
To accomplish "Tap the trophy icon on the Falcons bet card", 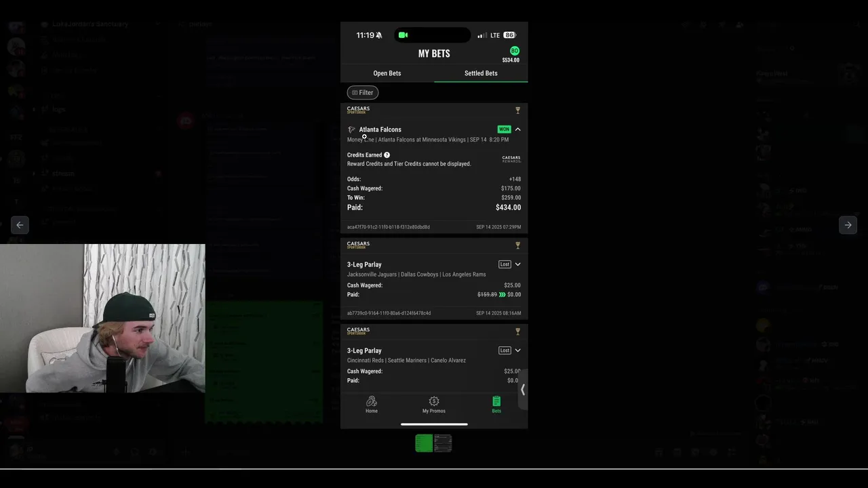I will (x=517, y=110).
